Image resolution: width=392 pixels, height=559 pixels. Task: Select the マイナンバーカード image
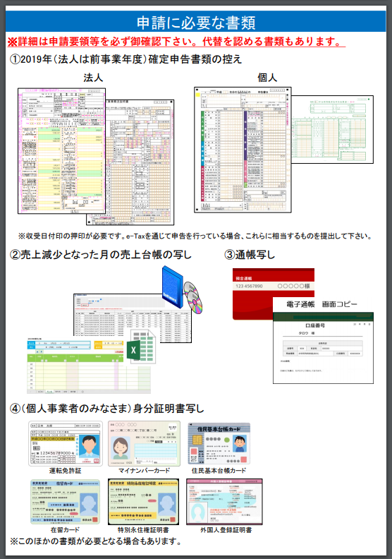point(145,443)
